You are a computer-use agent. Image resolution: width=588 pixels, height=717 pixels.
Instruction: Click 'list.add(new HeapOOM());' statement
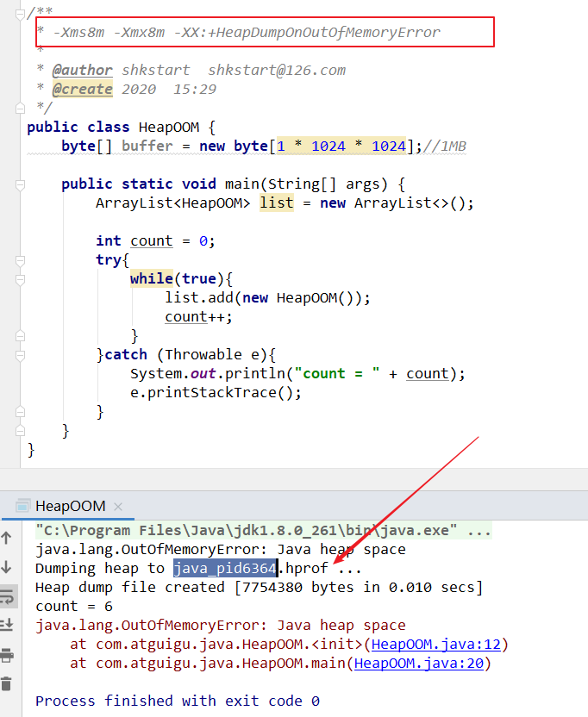(x=267, y=297)
